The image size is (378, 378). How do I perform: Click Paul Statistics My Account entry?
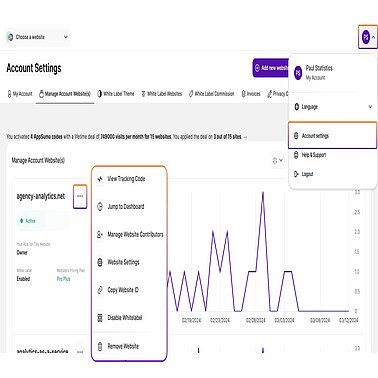coord(319,72)
